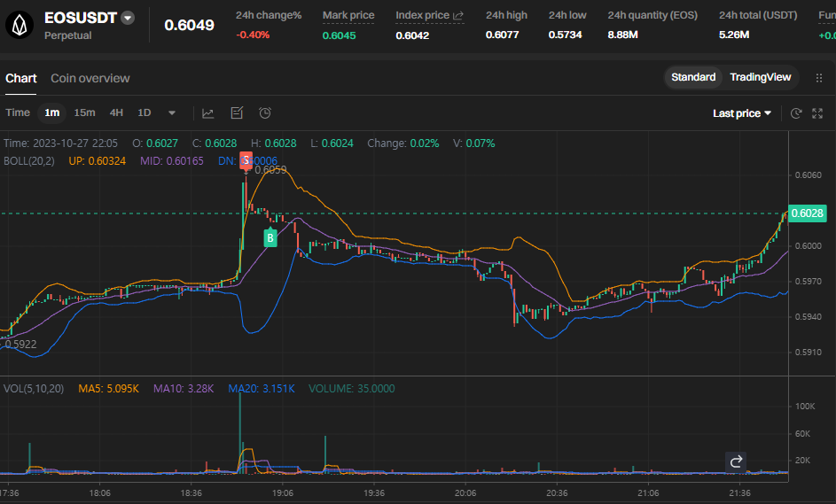Click the red S sell marker
Image resolution: width=836 pixels, height=504 pixels.
(x=246, y=160)
